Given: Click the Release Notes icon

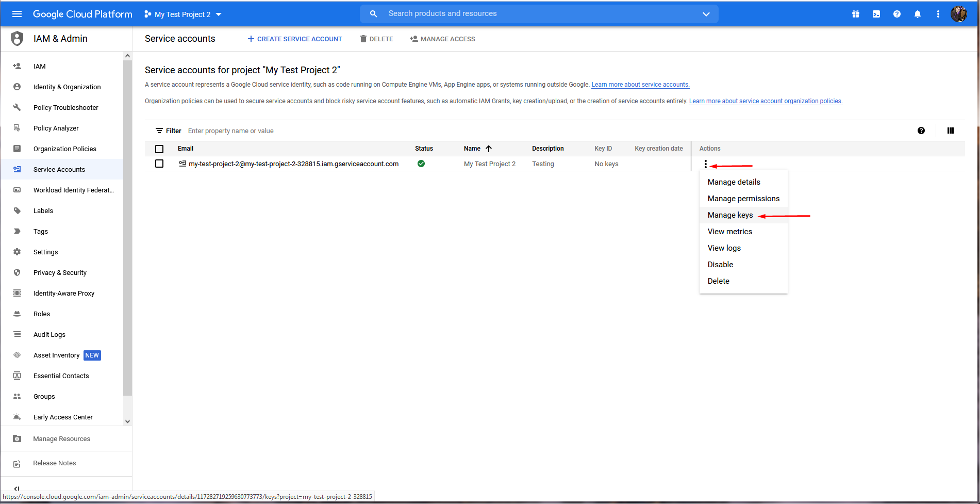Looking at the screenshot, I should pyautogui.click(x=17, y=463).
